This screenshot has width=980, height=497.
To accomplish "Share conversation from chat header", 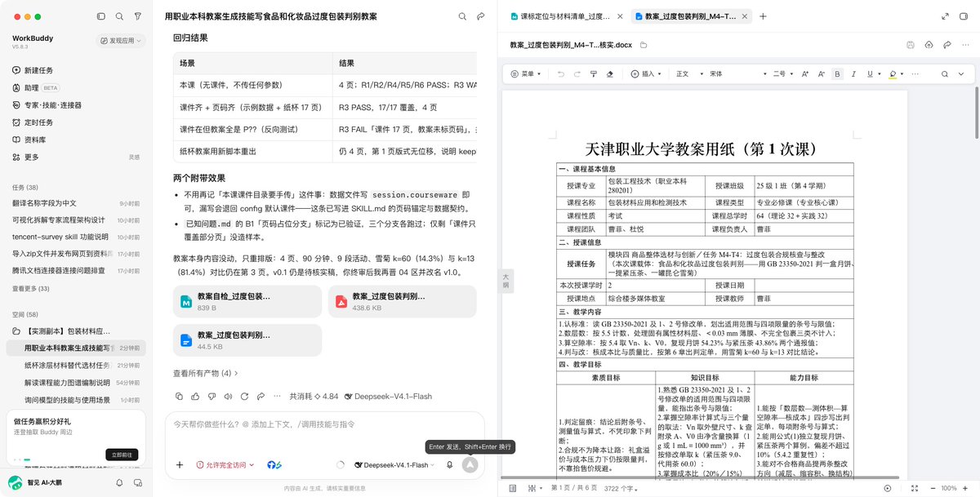I will pos(481,16).
